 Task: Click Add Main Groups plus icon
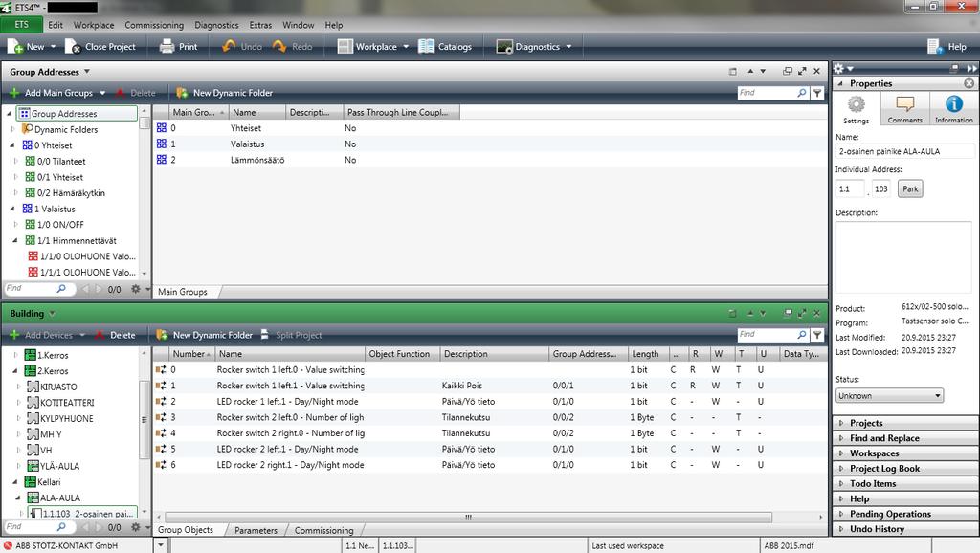(14, 93)
